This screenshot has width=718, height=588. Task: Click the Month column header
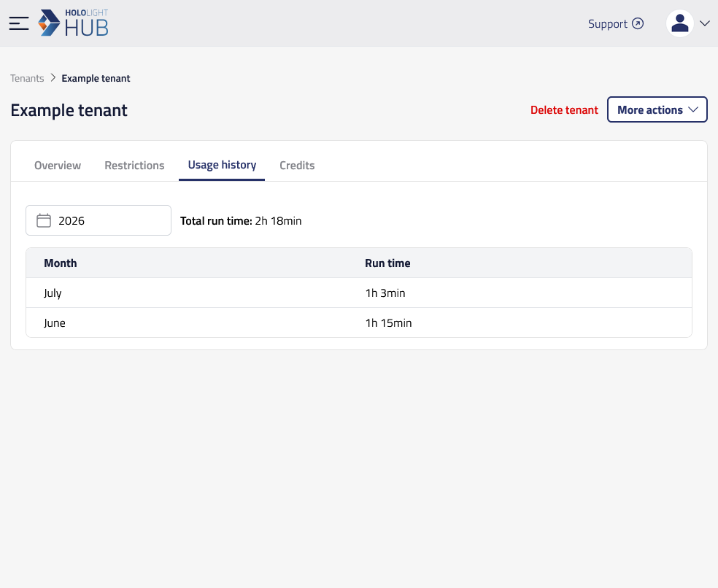tap(61, 263)
